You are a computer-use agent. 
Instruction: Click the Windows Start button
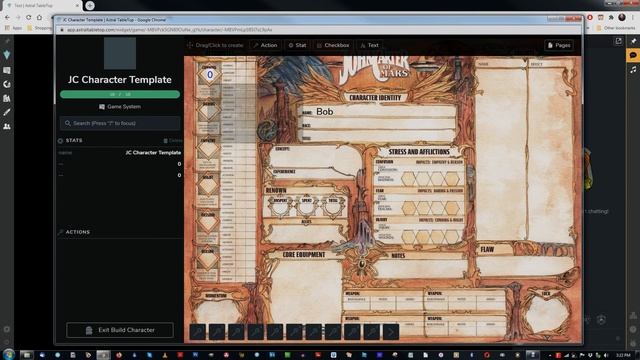(9, 354)
